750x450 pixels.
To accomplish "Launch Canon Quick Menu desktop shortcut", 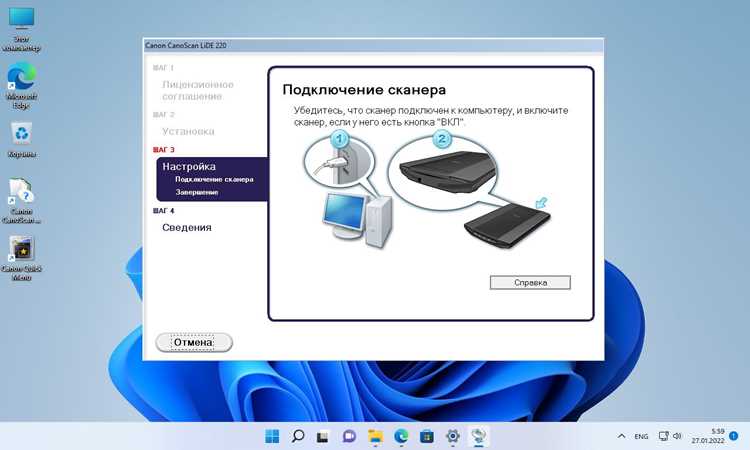I will click(22, 258).
